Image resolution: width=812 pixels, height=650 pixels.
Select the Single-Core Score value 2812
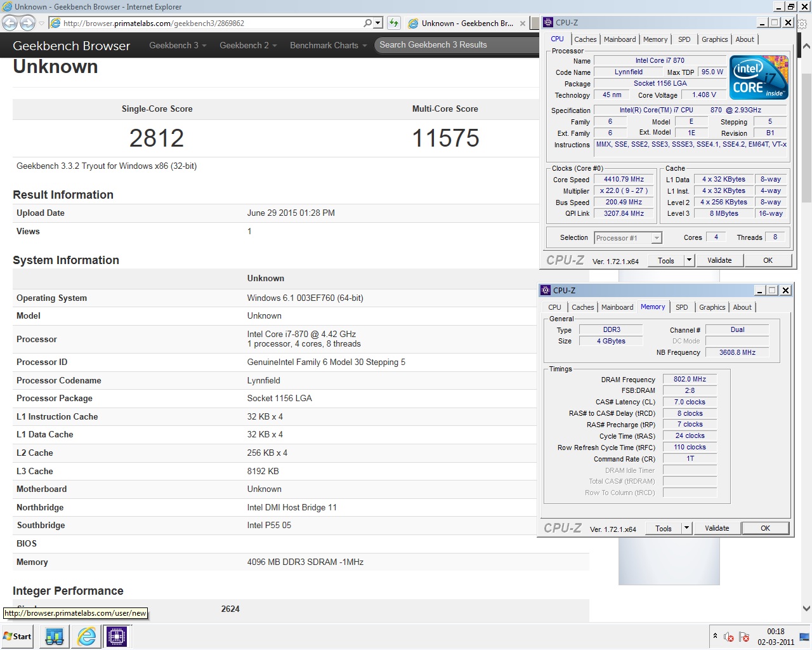point(157,138)
